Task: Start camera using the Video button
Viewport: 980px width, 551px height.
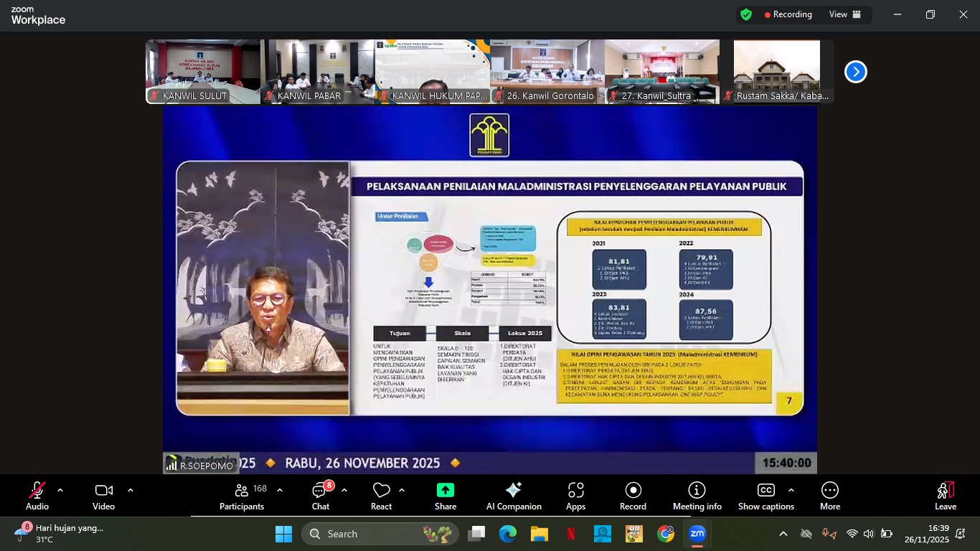Action: click(103, 495)
